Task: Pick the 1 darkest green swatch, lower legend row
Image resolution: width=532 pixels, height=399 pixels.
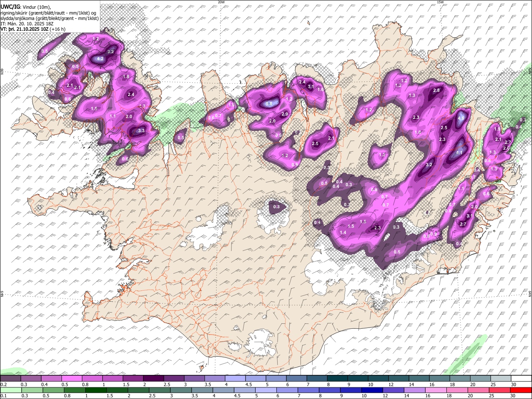Action: (x=96, y=390)
